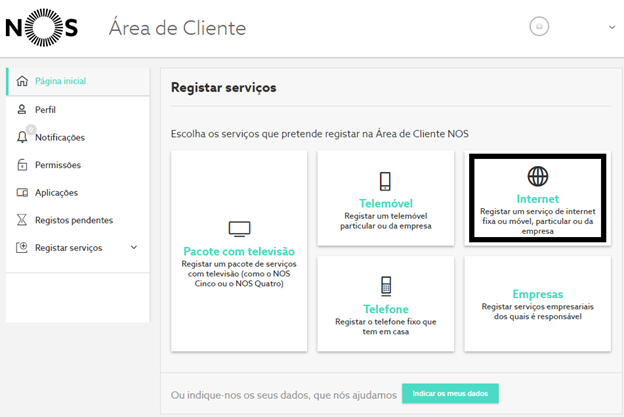
Task: Open the Perfil menu item
Action: point(45,110)
